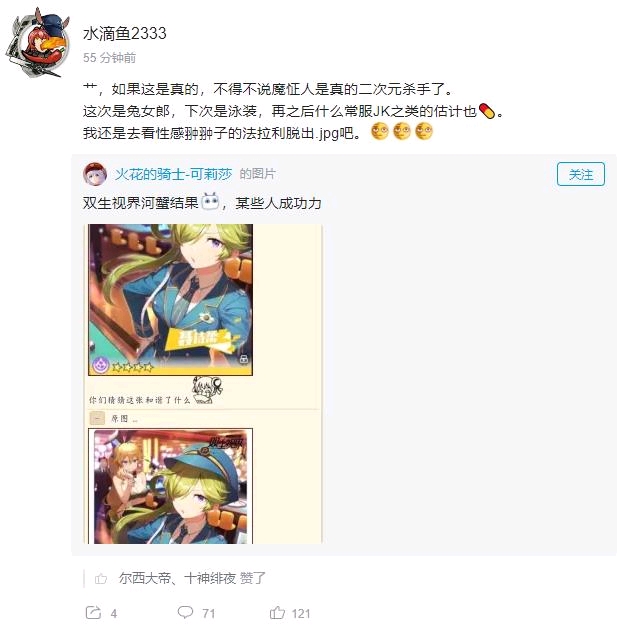Open the avatar of poster 水滴鱼2333
The height and width of the screenshot is (628, 617).
(x=37, y=43)
